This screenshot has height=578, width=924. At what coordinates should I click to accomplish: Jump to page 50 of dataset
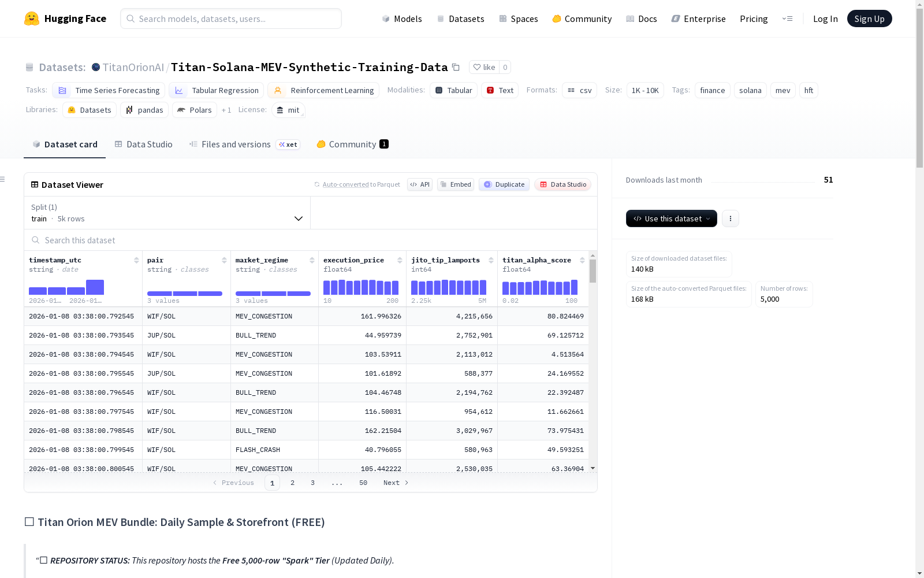pyautogui.click(x=363, y=483)
